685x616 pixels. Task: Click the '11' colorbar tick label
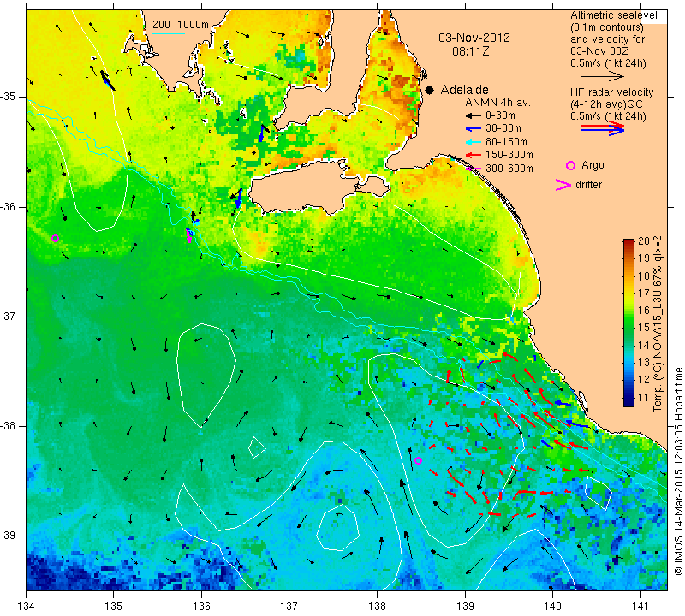click(644, 398)
